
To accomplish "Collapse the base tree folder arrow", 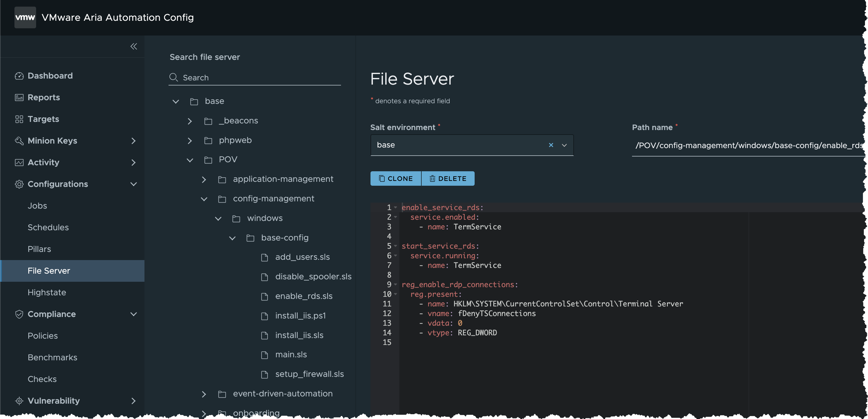I will click(175, 101).
